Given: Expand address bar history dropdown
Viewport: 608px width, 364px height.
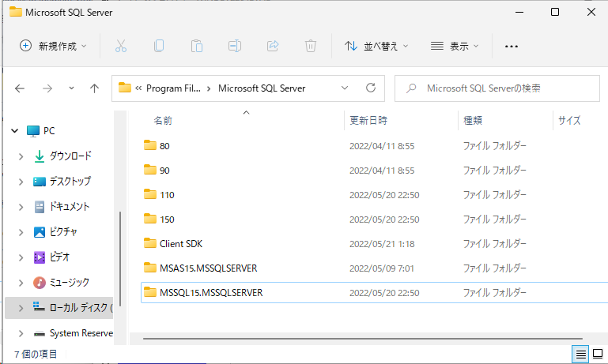Looking at the screenshot, I should [x=345, y=88].
